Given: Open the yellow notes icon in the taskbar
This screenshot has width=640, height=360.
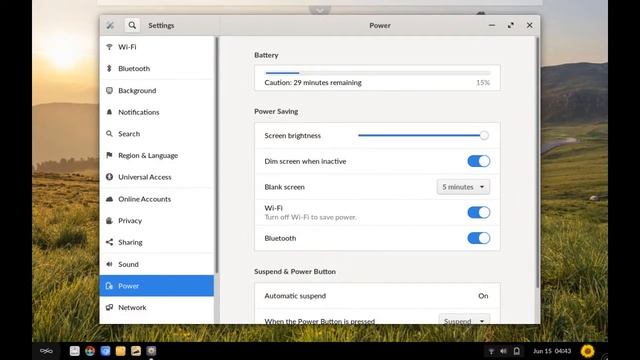Looking at the screenshot, I should (120, 351).
